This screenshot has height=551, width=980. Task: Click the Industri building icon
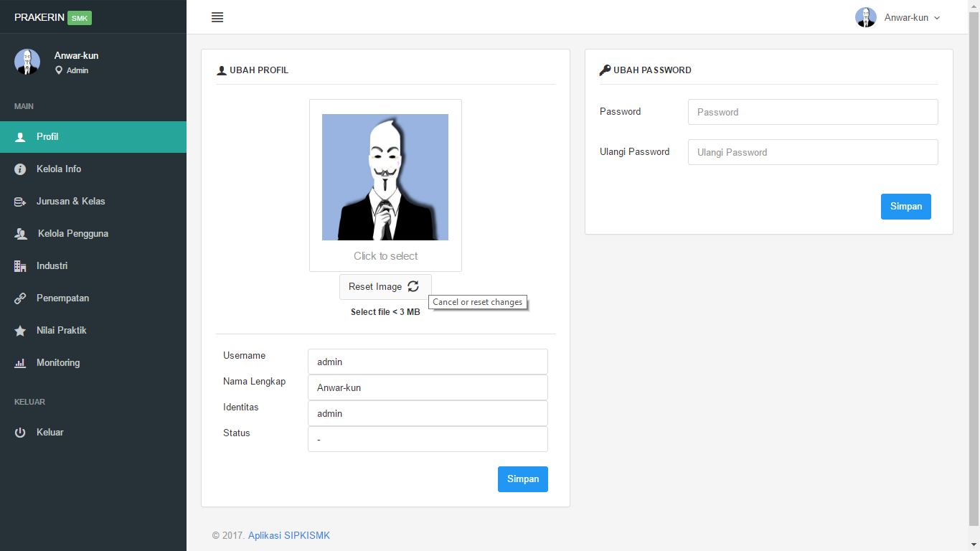pos(20,266)
